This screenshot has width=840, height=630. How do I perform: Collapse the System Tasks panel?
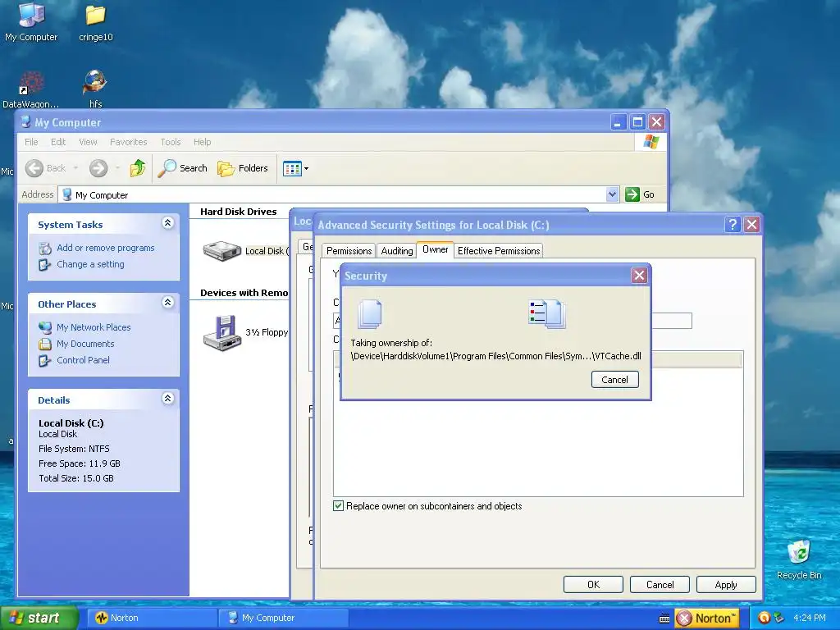(167, 223)
